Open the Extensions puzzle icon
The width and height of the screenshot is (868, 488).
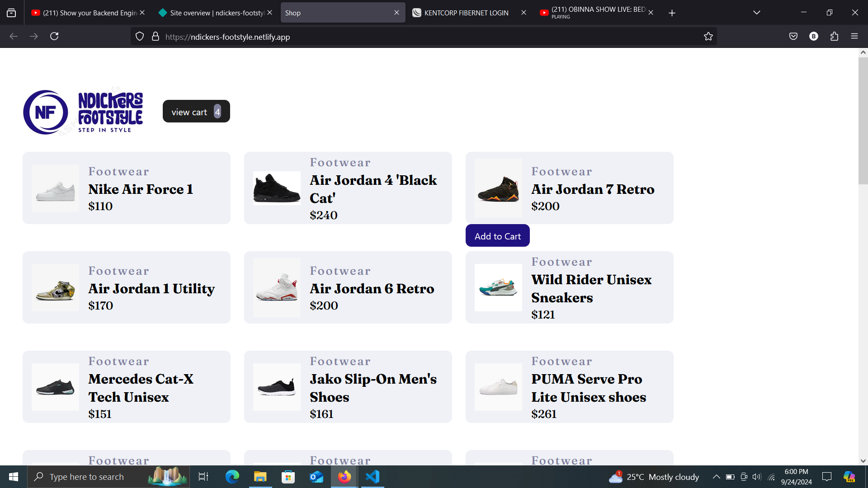[834, 36]
